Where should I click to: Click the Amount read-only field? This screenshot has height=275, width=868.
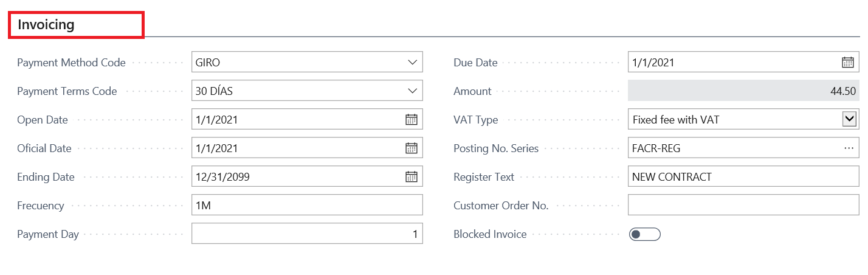[x=743, y=91]
